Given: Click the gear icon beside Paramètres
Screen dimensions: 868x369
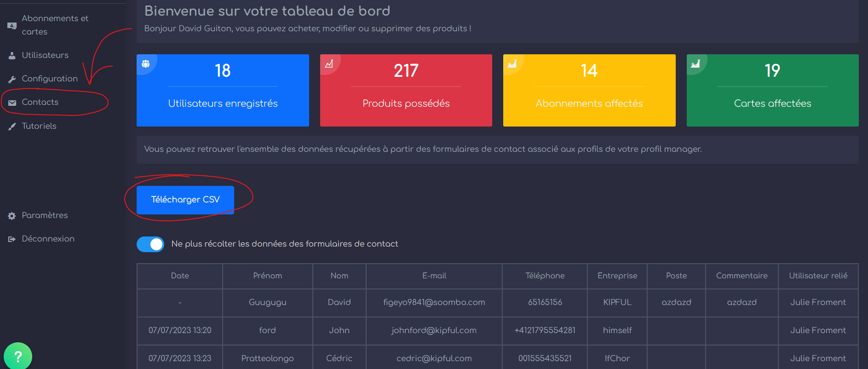Looking at the screenshot, I should (12, 216).
